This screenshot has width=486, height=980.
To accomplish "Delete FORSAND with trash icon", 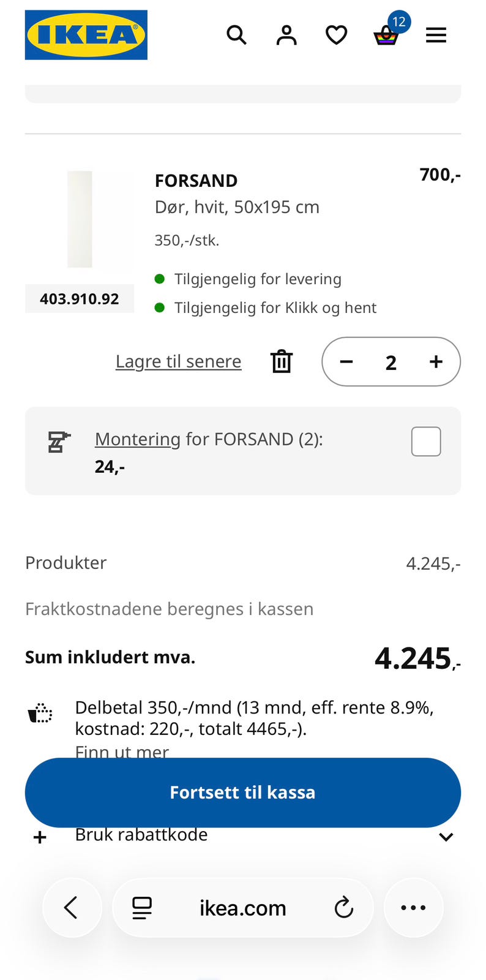I will pos(282,361).
